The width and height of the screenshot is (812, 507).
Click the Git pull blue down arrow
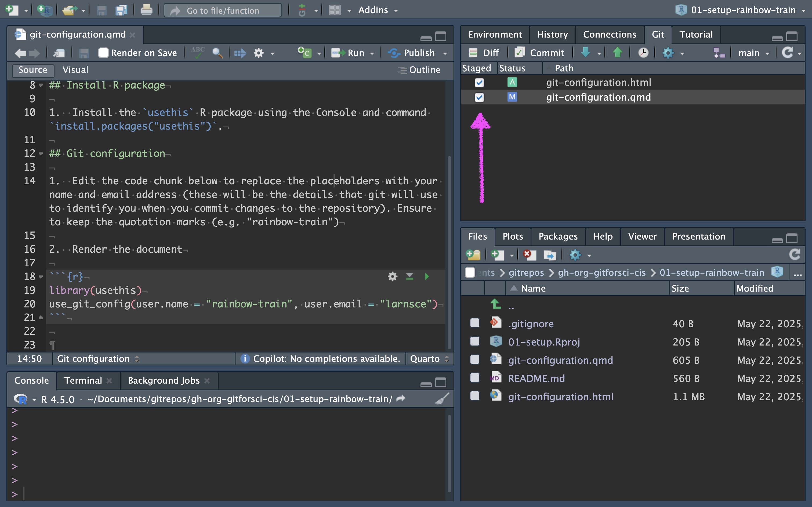pos(585,53)
